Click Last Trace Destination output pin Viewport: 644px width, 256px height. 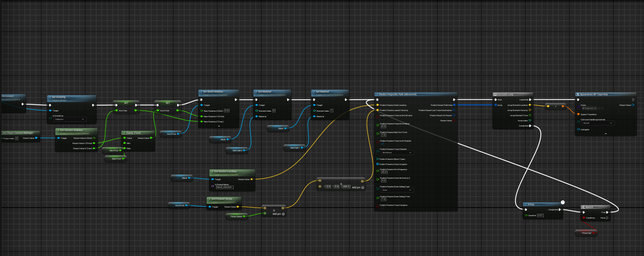point(454,110)
